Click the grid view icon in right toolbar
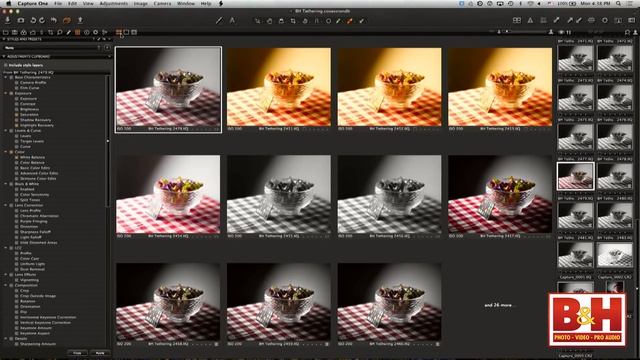Viewport: 640px width, 360px height. pos(543,20)
